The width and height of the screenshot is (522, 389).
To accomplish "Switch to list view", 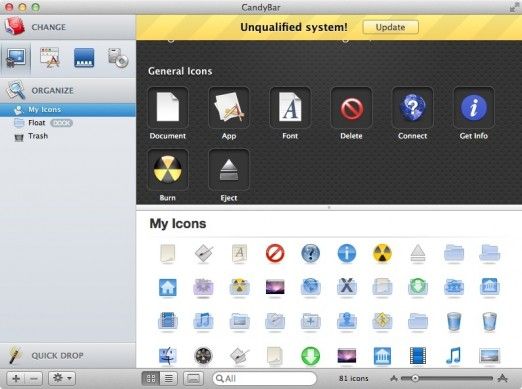I will (169, 378).
